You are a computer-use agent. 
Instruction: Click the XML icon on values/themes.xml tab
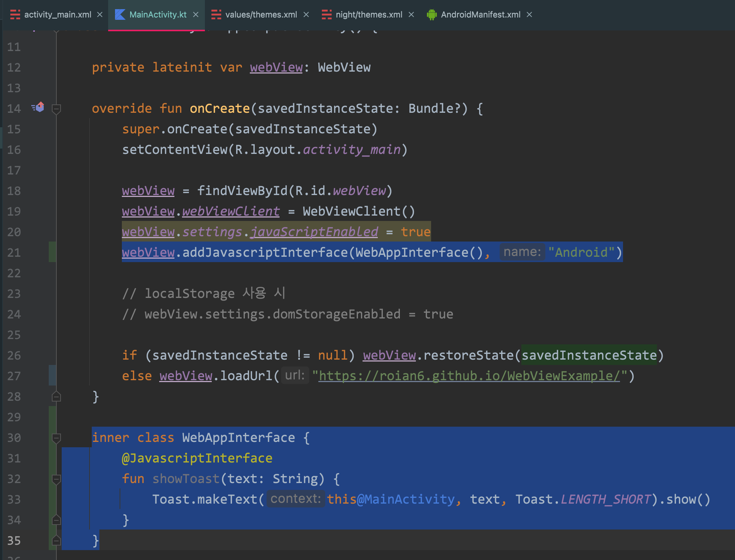[x=216, y=14]
